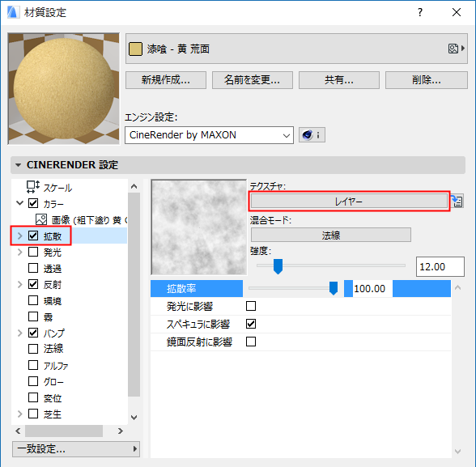
Task: Click the texture load/replace icon beside レイヤー
Action: pos(457,202)
